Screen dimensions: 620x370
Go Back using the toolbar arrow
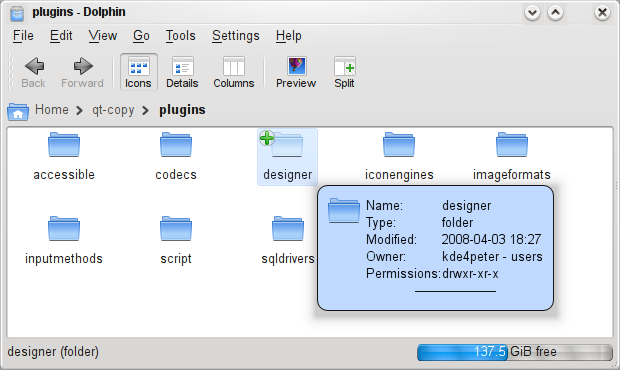coord(34,72)
